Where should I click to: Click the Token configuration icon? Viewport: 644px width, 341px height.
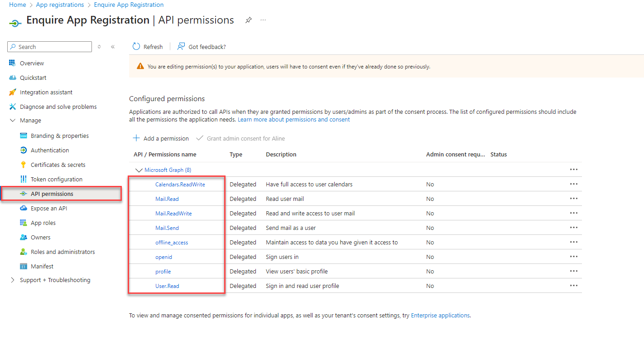[x=23, y=179]
